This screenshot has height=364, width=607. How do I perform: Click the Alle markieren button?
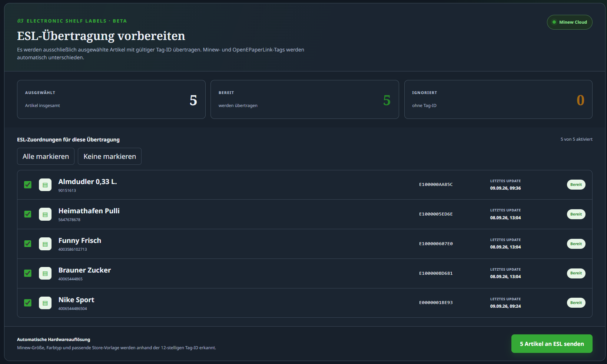[x=46, y=156]
